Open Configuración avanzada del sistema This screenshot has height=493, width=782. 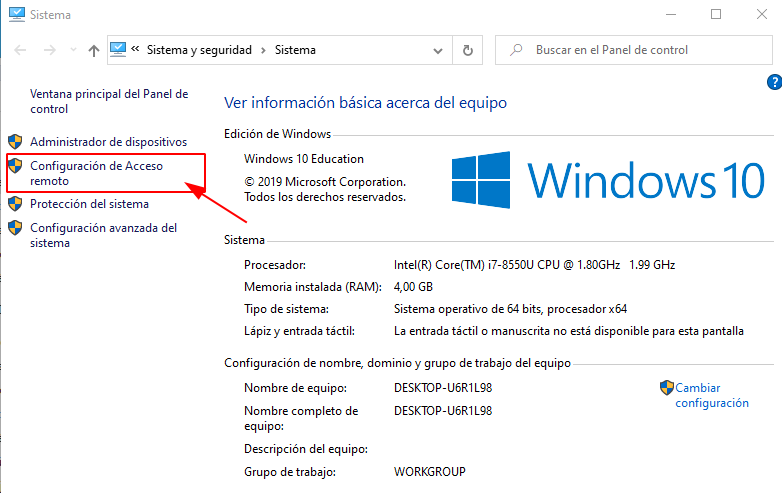[103, 235]
